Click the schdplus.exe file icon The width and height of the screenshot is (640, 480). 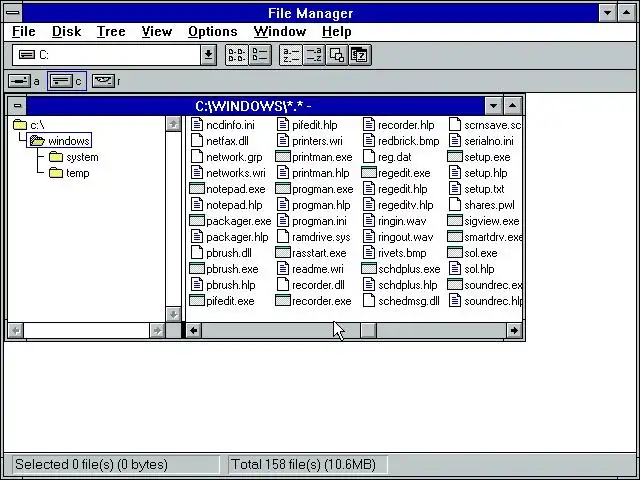coord(369,269)
